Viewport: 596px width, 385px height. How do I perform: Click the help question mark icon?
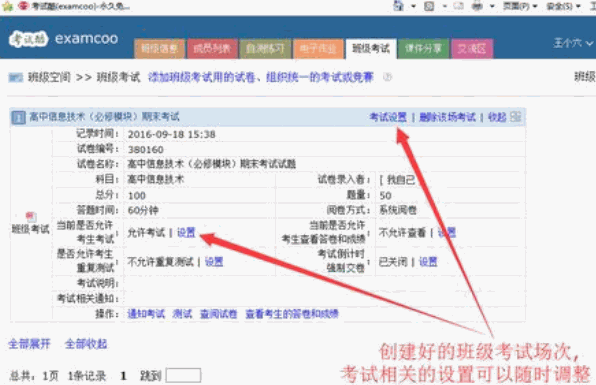(x=387, y=77)
